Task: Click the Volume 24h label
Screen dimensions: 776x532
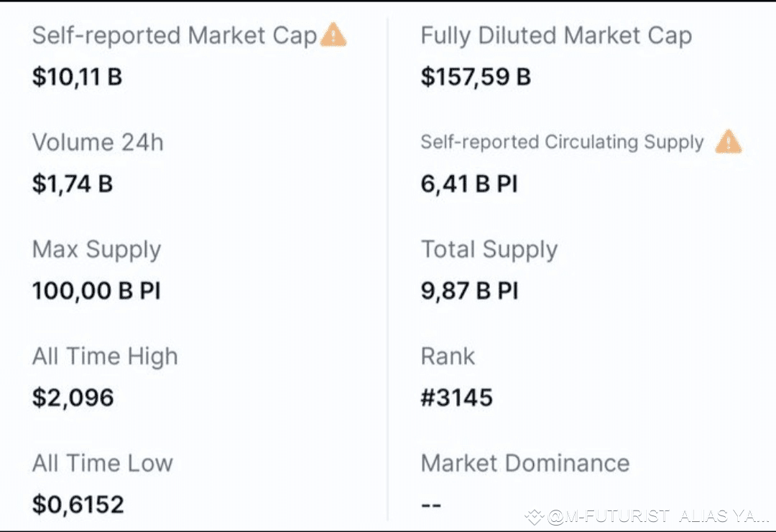Action: 98,142
